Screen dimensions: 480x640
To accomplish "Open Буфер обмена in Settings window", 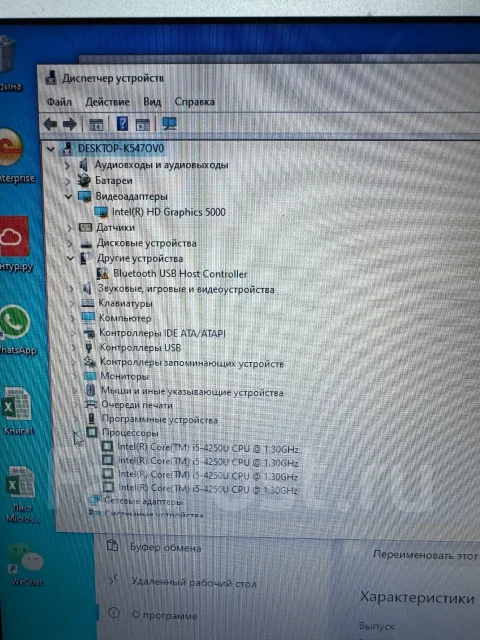I will coord(155,547).
